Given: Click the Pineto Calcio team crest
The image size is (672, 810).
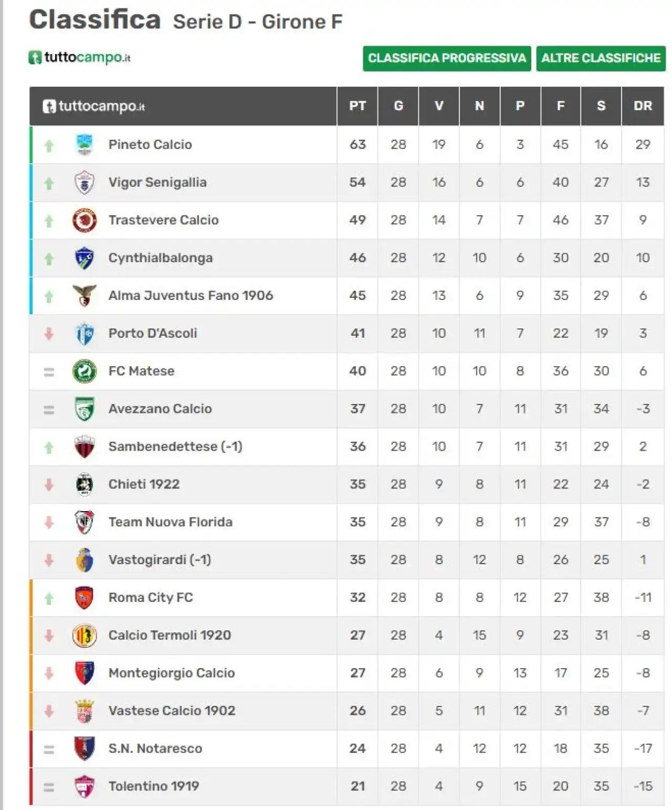Looking at the screenshot, I should tap(84, 144).
